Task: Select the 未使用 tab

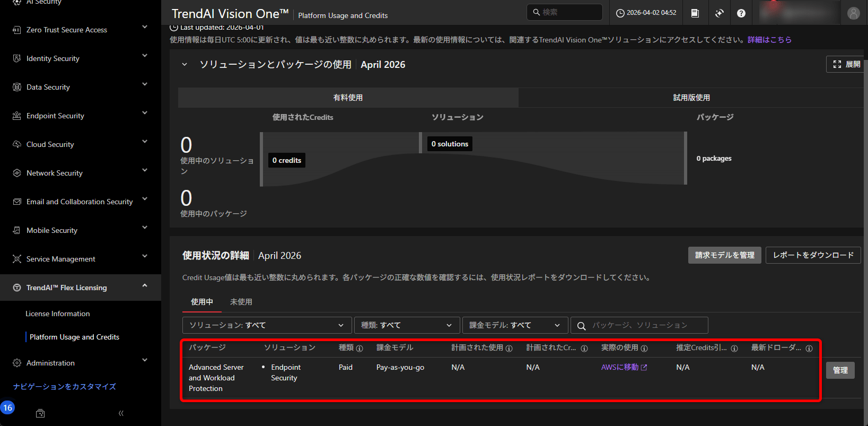Action: (241, 302)
